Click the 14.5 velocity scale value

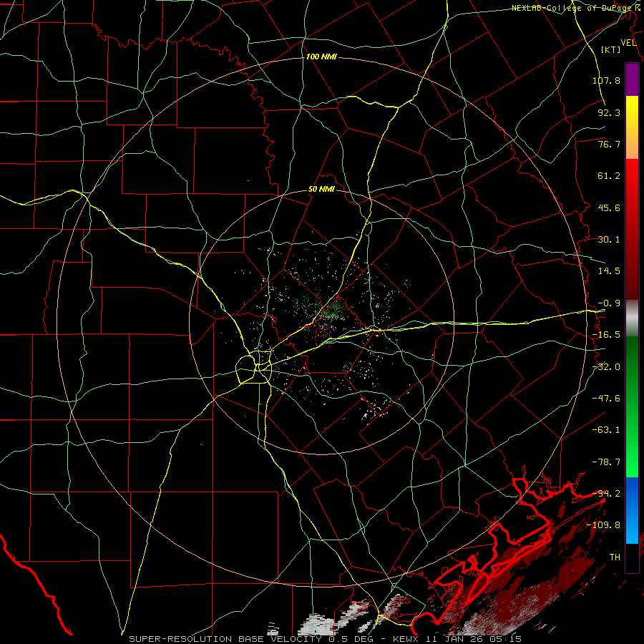coord(609,271)
